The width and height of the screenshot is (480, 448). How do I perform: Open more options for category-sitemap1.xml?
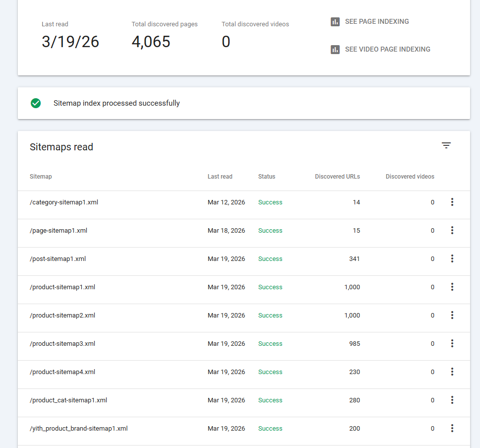click(452, 202)
